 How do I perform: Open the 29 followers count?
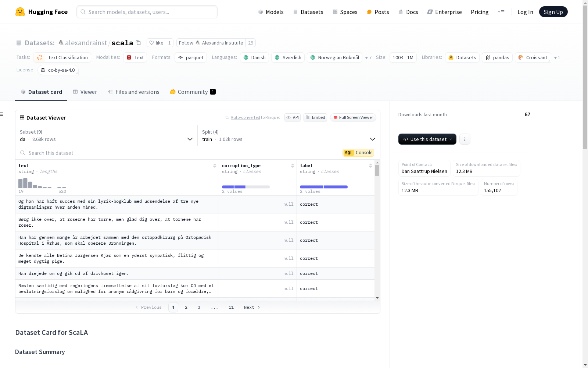pos(251,43)
